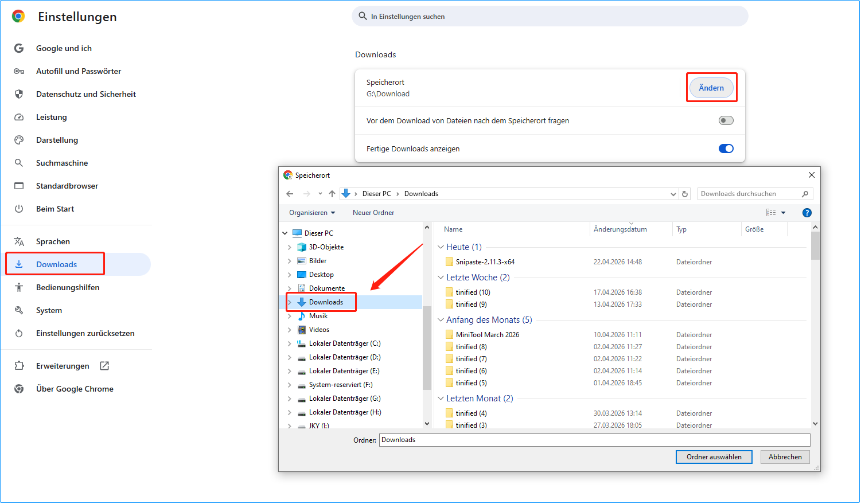Collapse the Letzte Woche (2) group
The width and height of the screenshot is (861, 504).
click(x=441, y=278)
